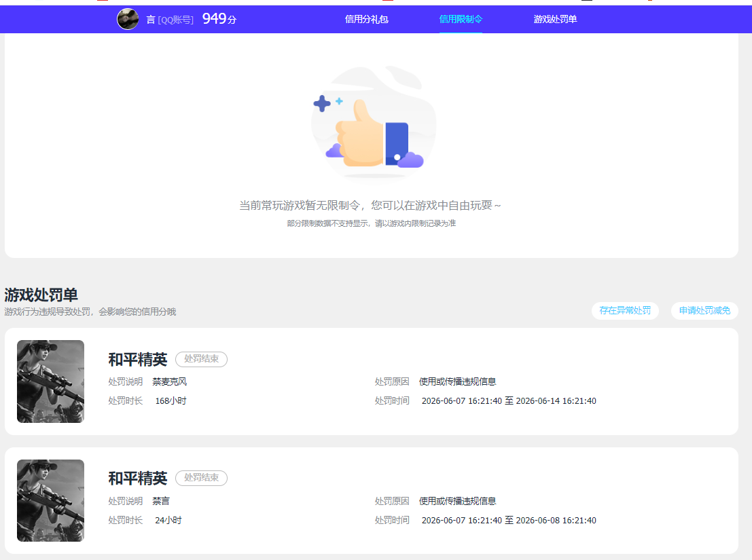Click 处罚结束 badge in 禁言 card
This screenshot has width=752, height=560.
click(x=202, y=478)
